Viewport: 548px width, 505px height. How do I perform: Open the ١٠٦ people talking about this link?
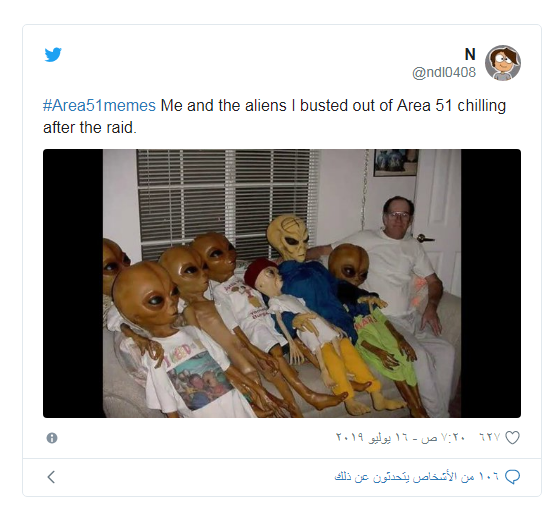point(417,477)
